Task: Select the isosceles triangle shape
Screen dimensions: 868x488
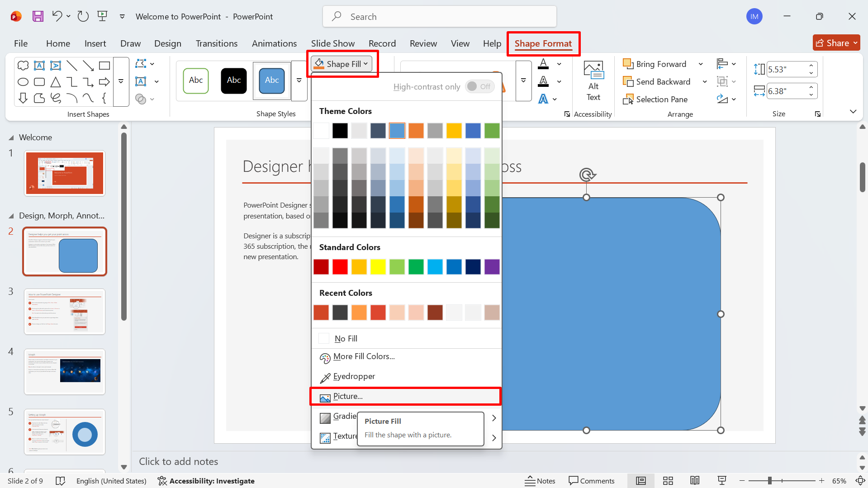Action: tap(56, 82)
